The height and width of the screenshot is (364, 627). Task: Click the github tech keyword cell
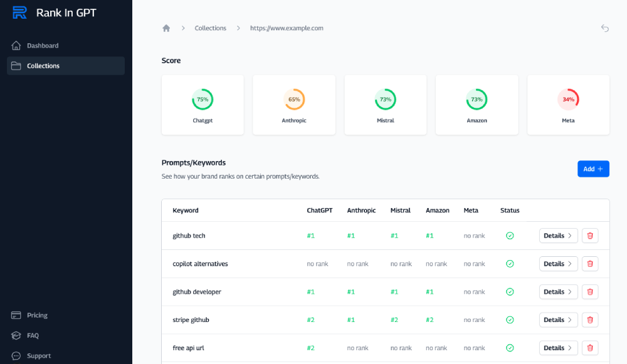point(189,236)
